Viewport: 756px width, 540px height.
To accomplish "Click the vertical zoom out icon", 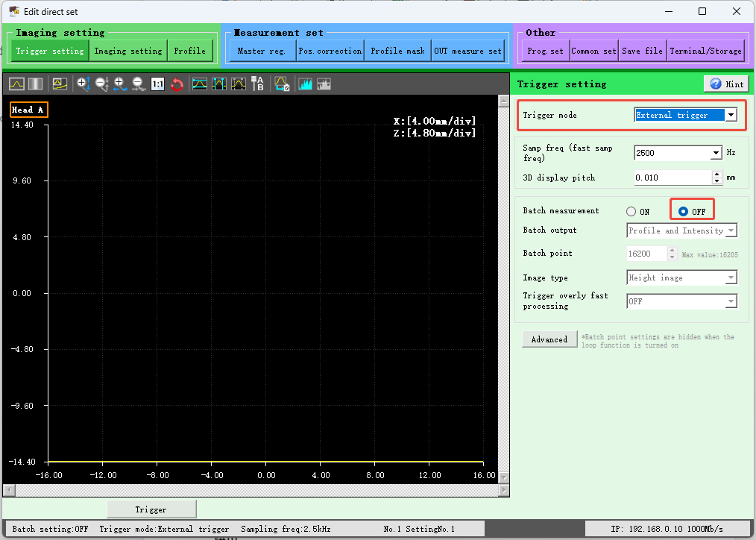I will point(101,84).
